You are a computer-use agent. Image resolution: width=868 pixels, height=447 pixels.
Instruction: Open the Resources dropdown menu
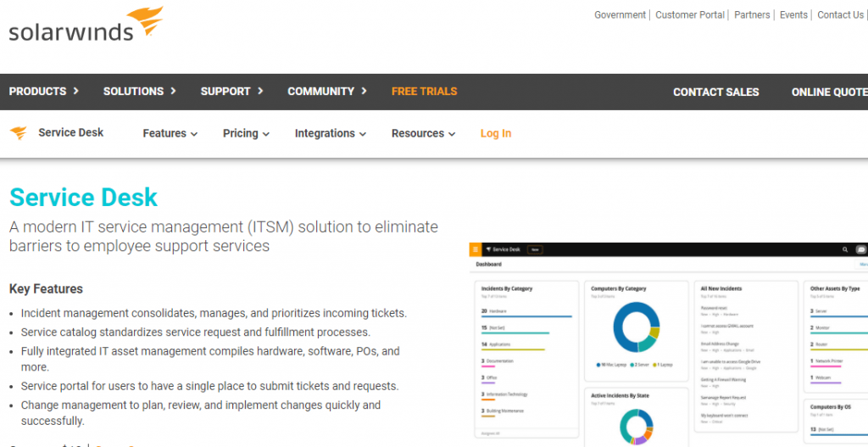424,133
